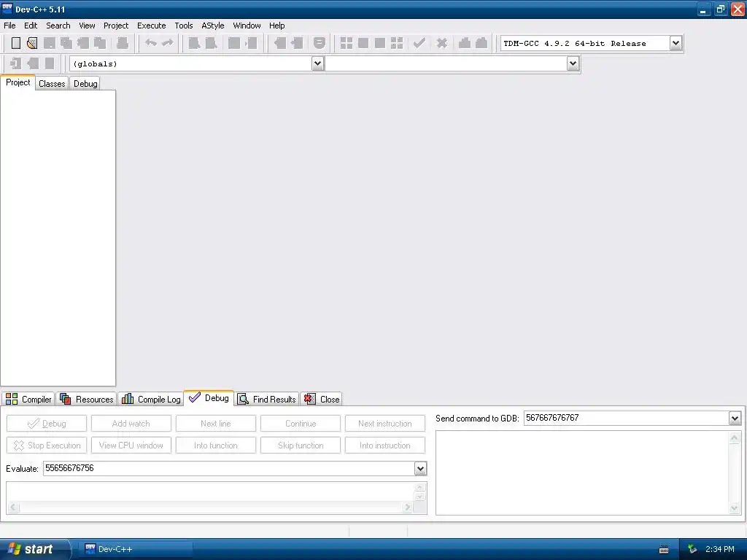Click the Goto Bookmarks icon
The height and width of the screenshot is (560, 747).
49,63
